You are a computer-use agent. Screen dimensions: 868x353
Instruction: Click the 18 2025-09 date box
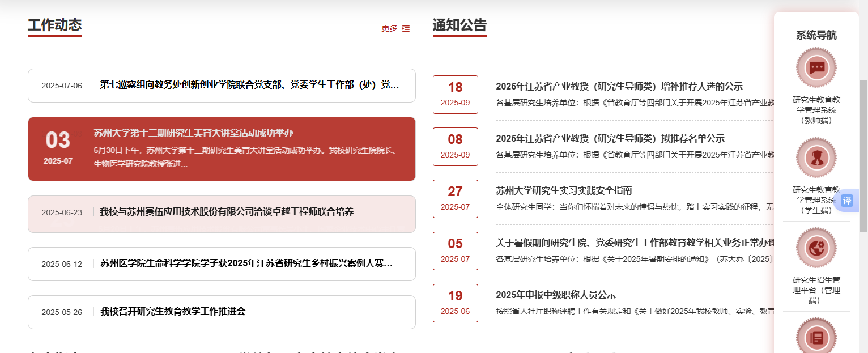[455, 94]
